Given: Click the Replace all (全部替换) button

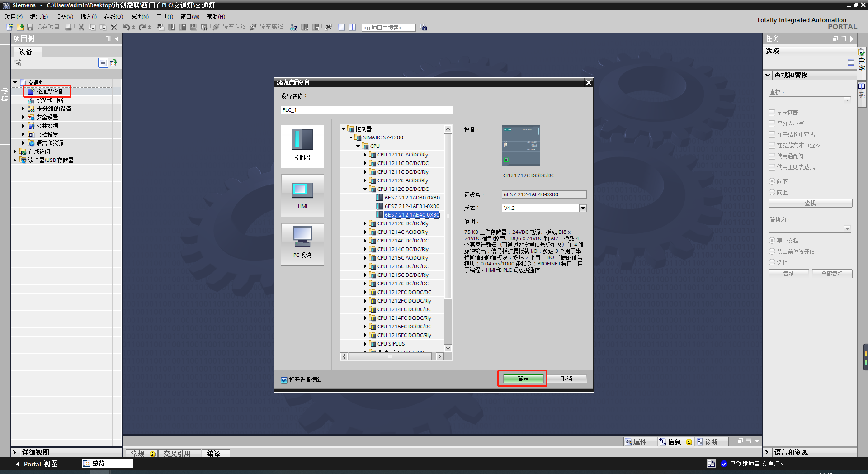Looking at the screenshot, I should click(x=832, y=274).
